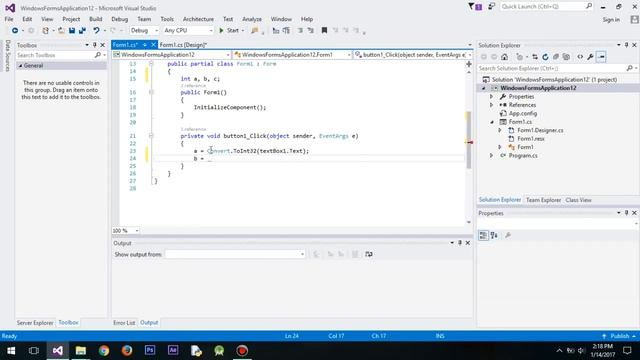The width and height of the screenshot is (640, 360).
Task: Open File Explorer from the taskbar
Action: coord(80,351)
